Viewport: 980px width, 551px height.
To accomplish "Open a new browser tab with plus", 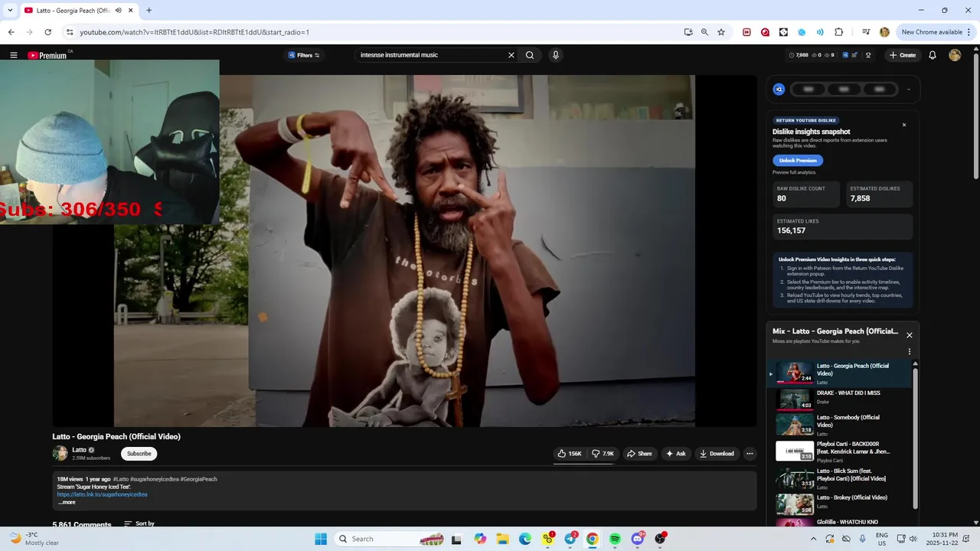I will tap(149, 11).
